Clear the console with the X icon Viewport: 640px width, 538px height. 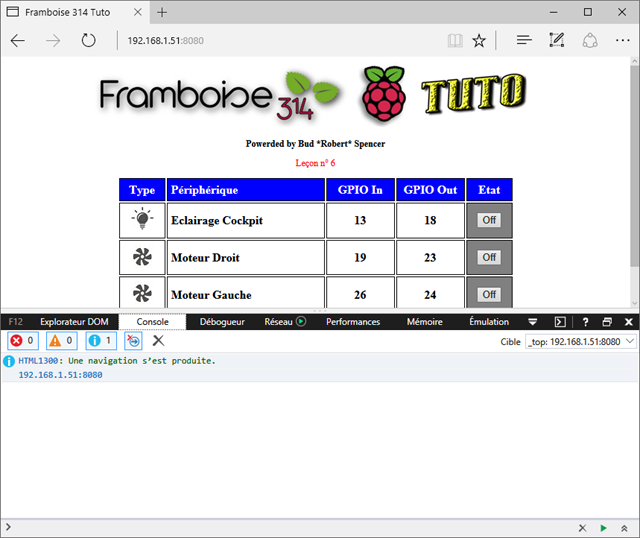tap(158, 341)
